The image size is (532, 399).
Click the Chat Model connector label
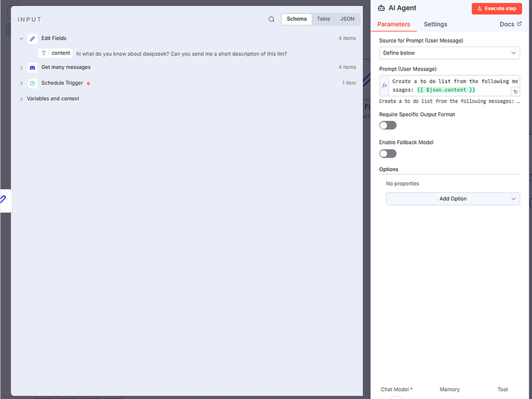(x=396, y=390)
